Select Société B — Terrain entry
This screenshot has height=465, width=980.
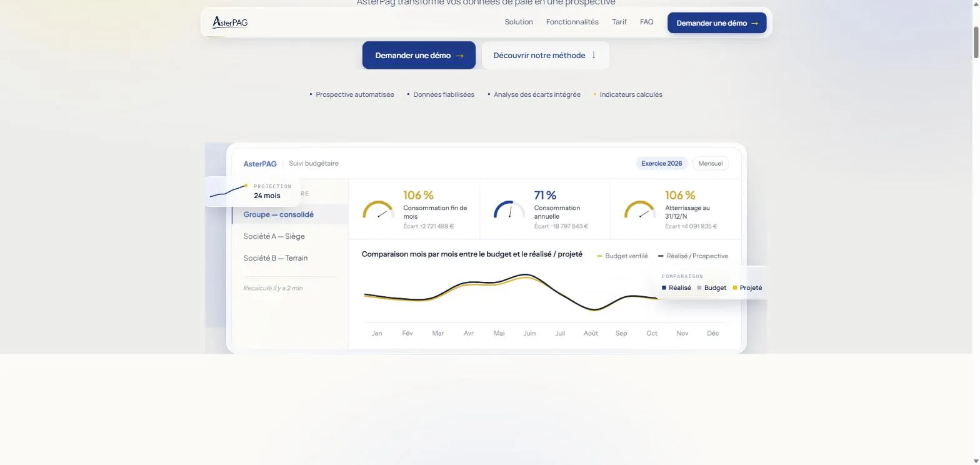tap(275, 258)
